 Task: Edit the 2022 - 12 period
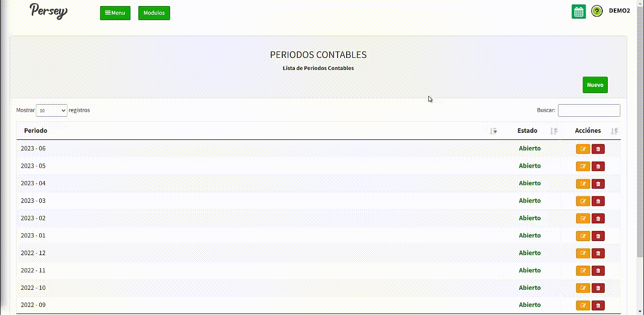(583, 253)
